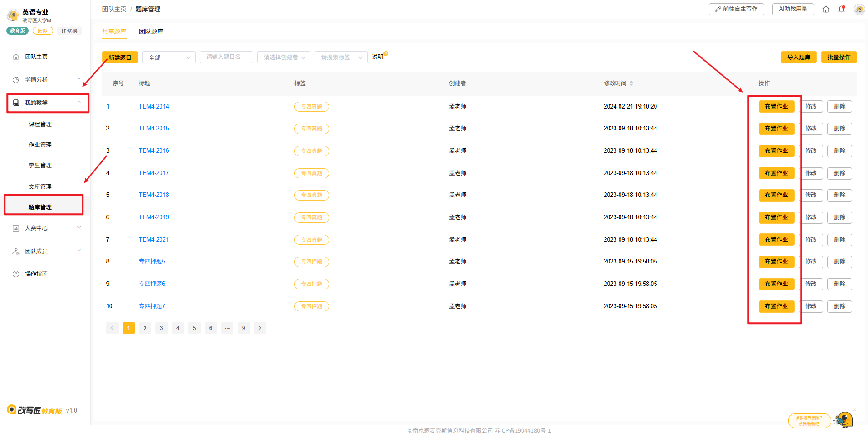This screenshot has width=868, height=434.
Task: Open 操作指南 in the sidebar
Action: 36,274
